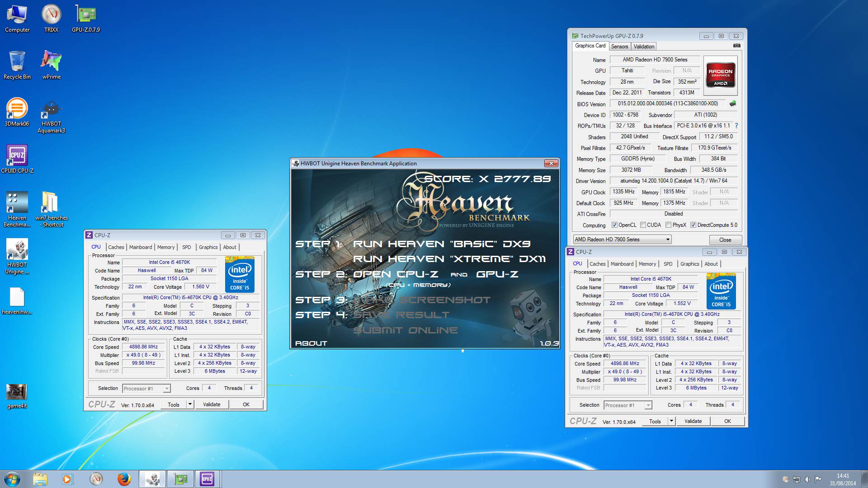Open the CPU tab in right CPU-Z
The image size is (868, 488).
pyautogui.click(x=577, y=264)
